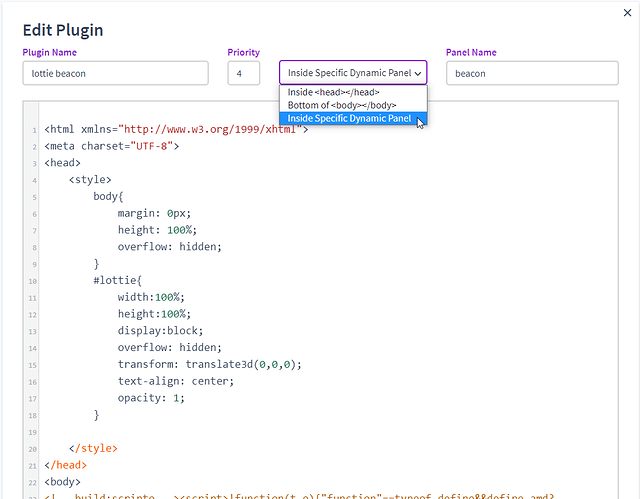Click the 'transform: translate3d(0,0,0);' line
Image resolution: width=640 pixels, height=499 pixels.
pyautogui.click(x=210, y=364)
